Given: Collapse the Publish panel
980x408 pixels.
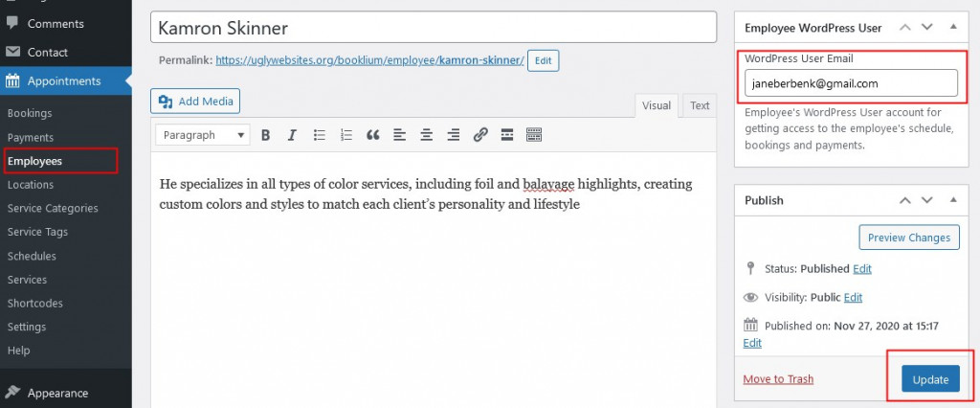Looking at the screenshot, I should pyautogui.click(x=951, y=200).
